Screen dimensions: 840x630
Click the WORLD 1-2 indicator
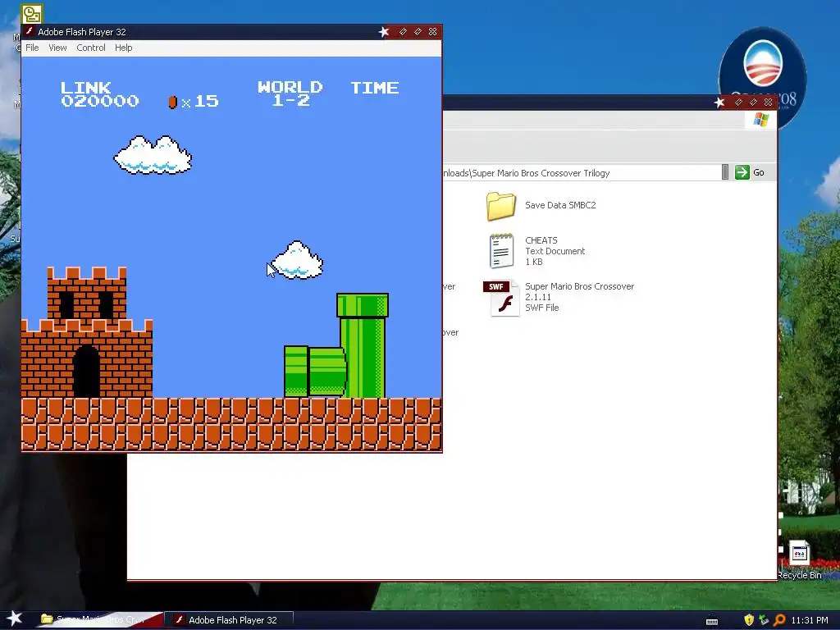tap(290, 94)
